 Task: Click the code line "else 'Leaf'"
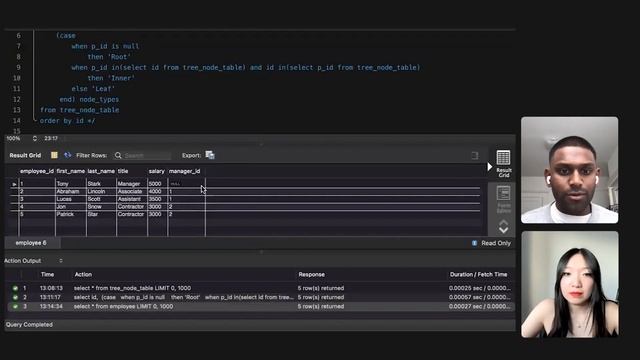coord(93,89)
